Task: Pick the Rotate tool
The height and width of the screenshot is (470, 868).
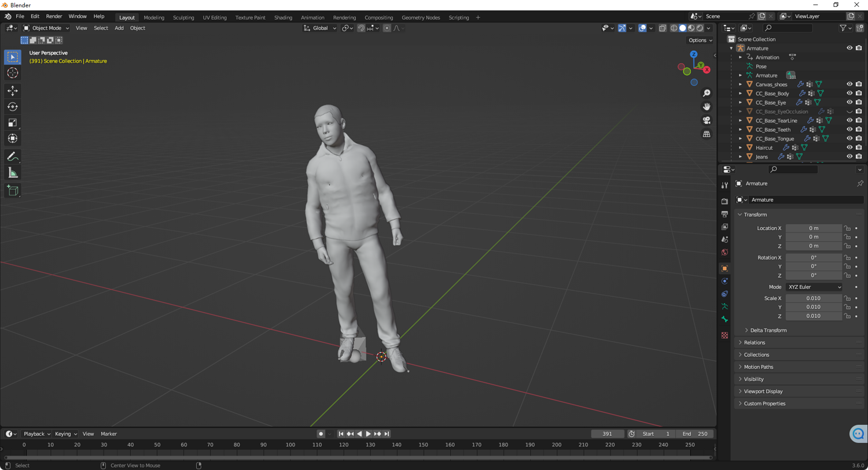Action: point(13,106)
